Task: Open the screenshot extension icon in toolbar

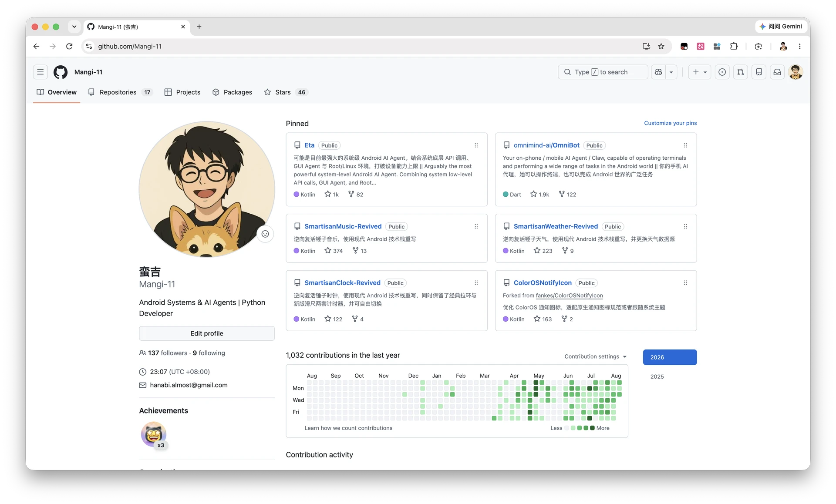Action: 758,47
